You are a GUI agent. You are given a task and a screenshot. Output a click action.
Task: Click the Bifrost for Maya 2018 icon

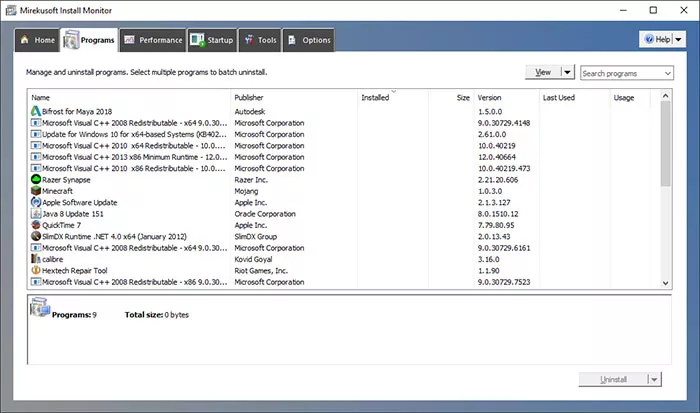[36, 111]
